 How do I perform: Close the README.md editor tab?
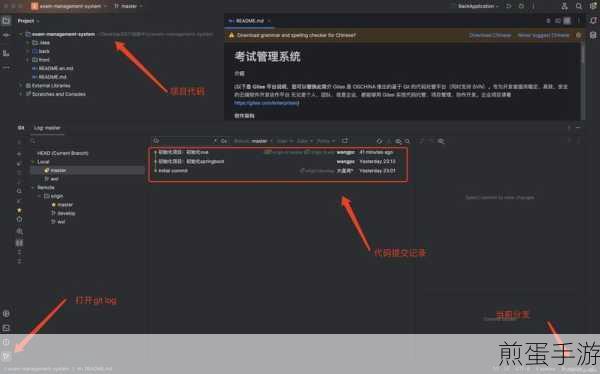pos(269,21)
